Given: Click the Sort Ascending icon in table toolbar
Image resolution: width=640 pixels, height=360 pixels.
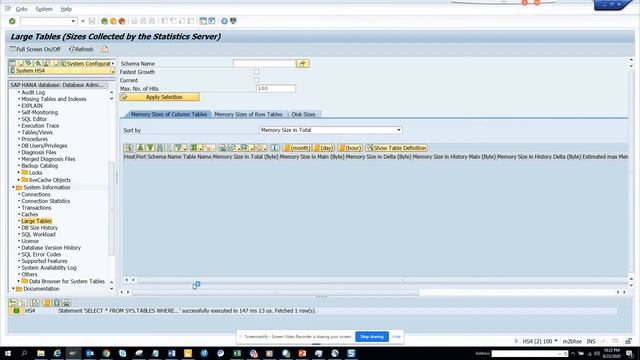Looking at the screenshot, I should click(141, 148).
